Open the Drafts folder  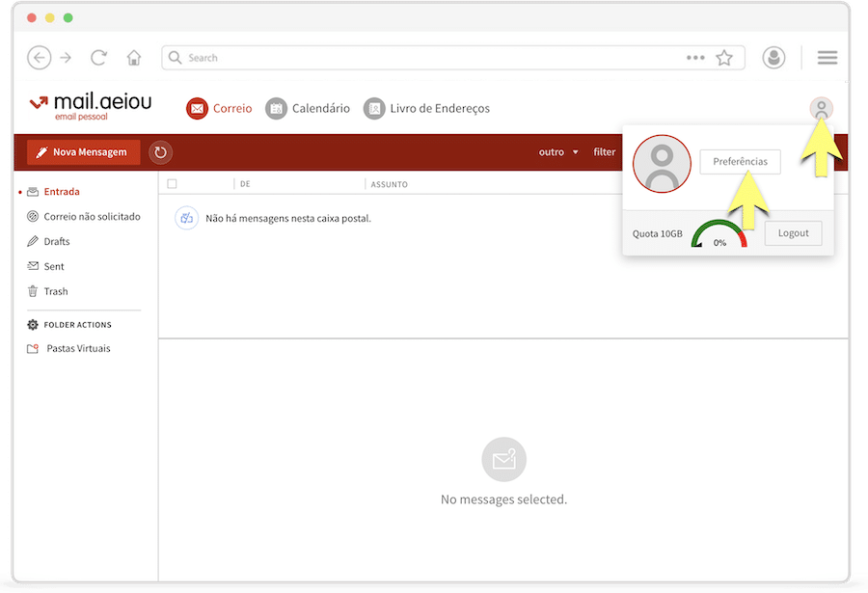tap(57, 242)
